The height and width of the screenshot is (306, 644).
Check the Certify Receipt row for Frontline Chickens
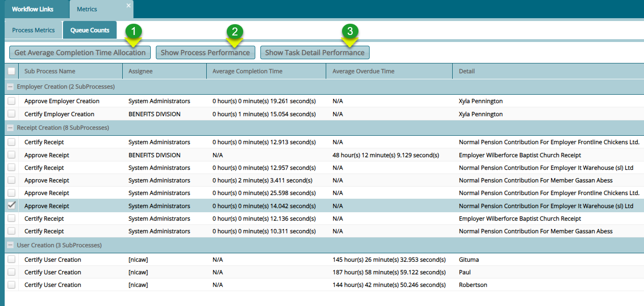[11, 142]
